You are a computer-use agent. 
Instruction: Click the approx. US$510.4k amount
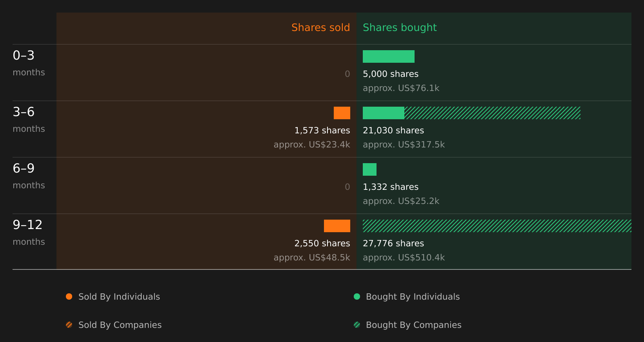click(x=404, y=258)
